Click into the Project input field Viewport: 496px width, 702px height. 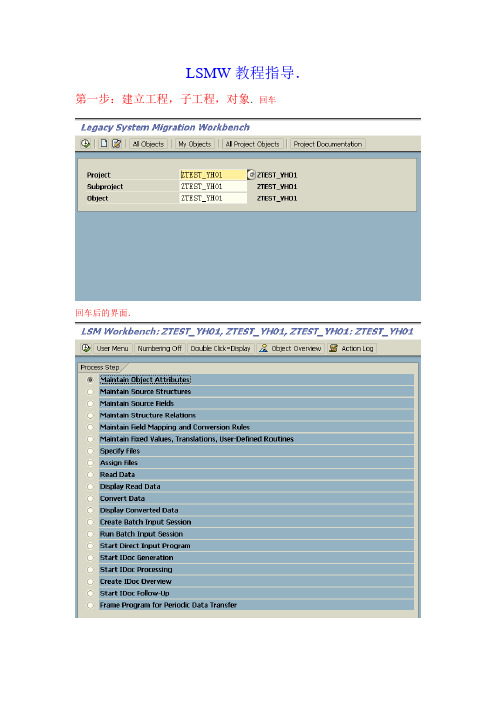point(213,175)
